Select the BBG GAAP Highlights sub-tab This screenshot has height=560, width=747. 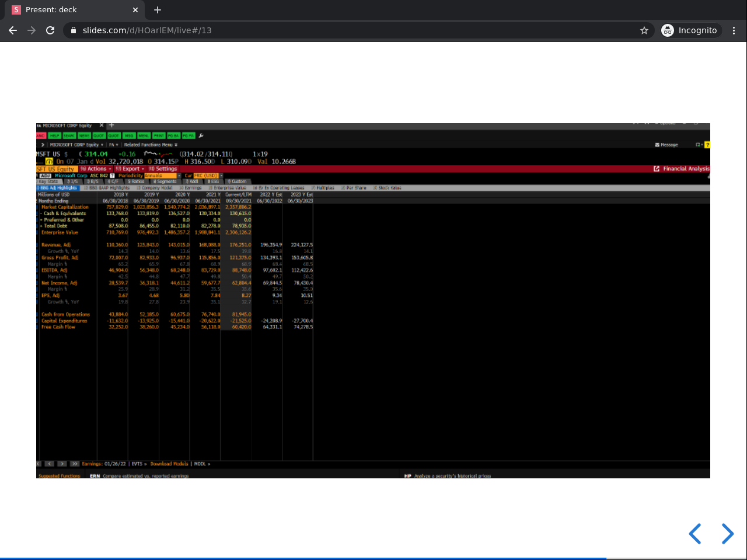[107, 188]
